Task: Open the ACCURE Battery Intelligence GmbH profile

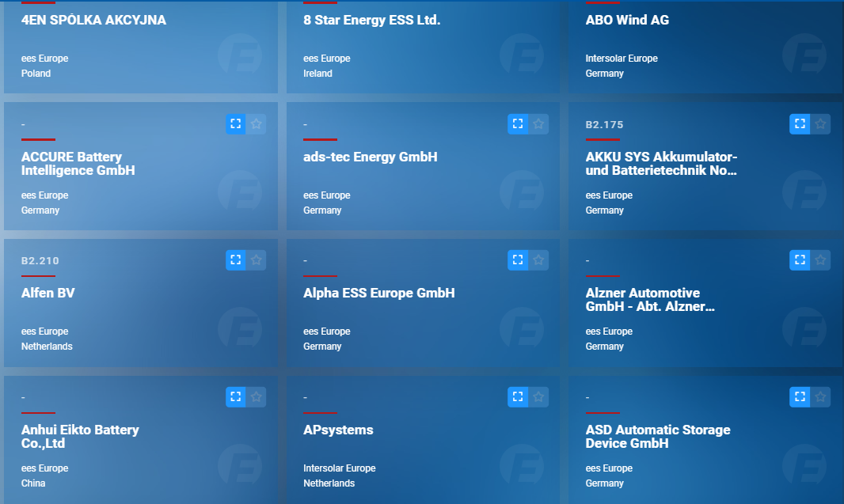Action: click(x=78, y=164)
